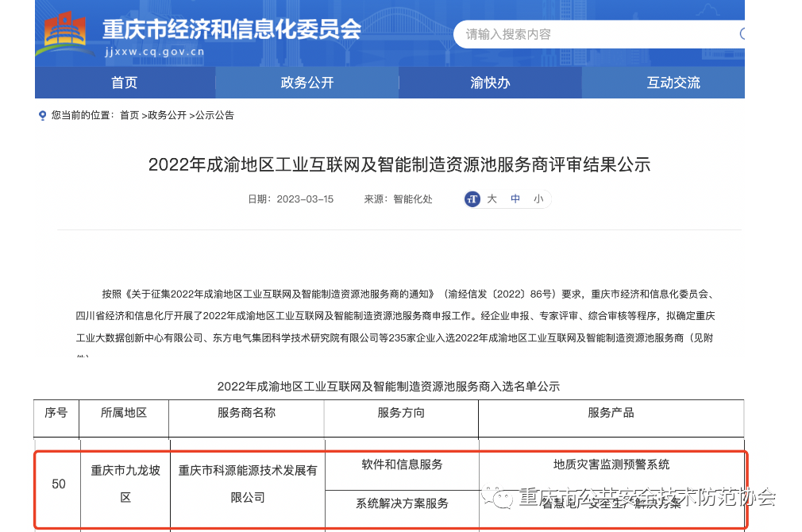Click the font size 'T' icon

tap(472, 199)
